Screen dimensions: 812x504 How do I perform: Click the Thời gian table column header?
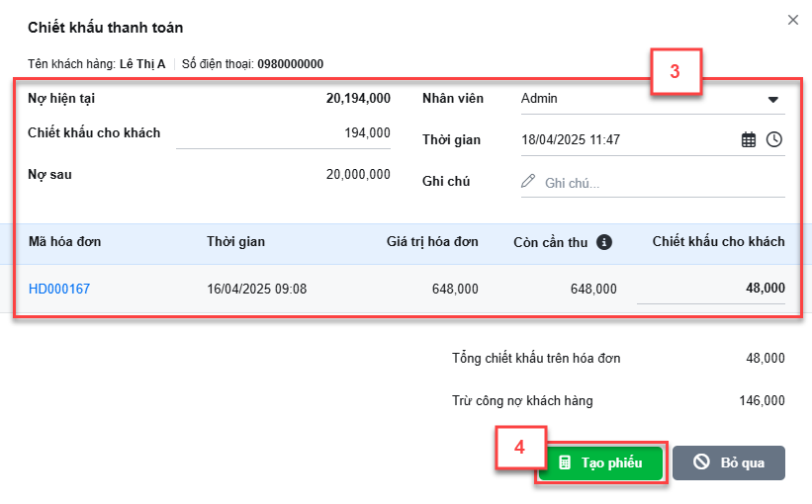[x=235, y=242]
